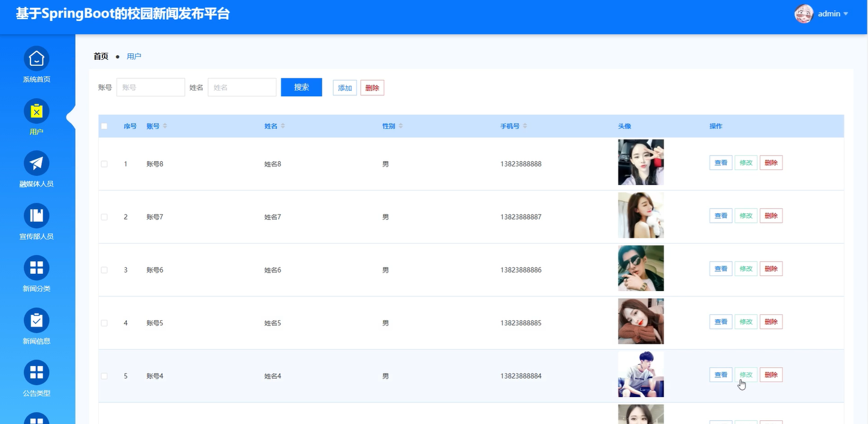This screenshot has width=868, height=424.
Task: Click the 搜索 button
Action: 301,87
